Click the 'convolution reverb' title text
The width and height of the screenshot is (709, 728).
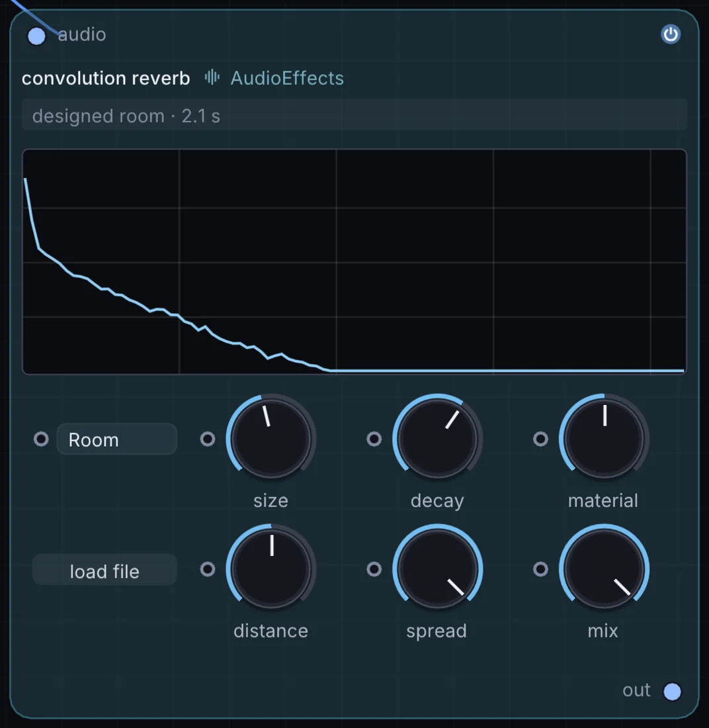(x=106, y=78)
